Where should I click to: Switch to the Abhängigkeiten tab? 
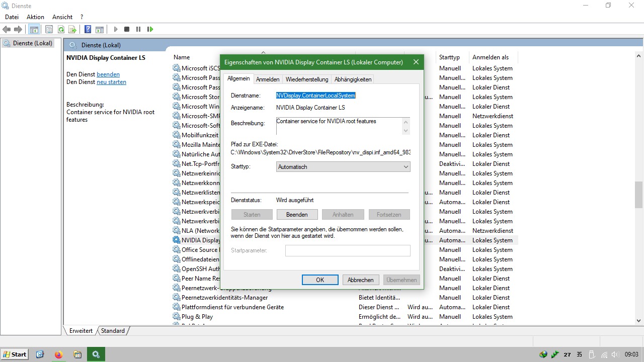[353, 79]
